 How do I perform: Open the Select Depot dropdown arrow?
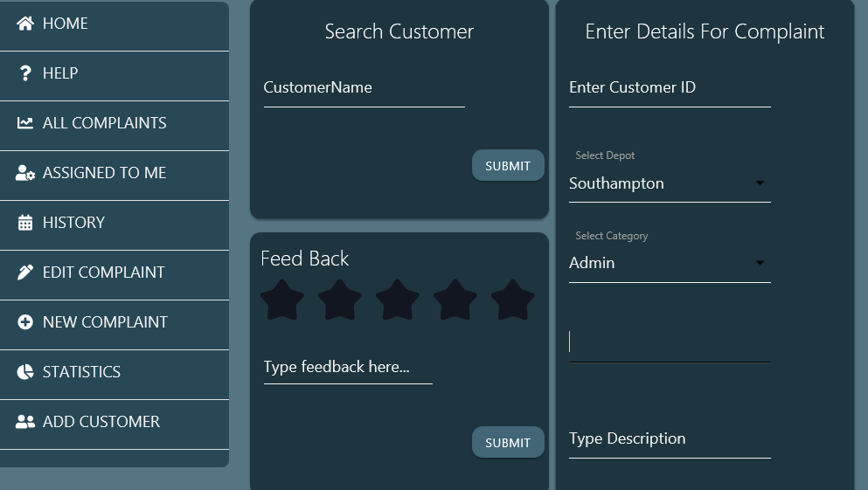coord(760,183)
